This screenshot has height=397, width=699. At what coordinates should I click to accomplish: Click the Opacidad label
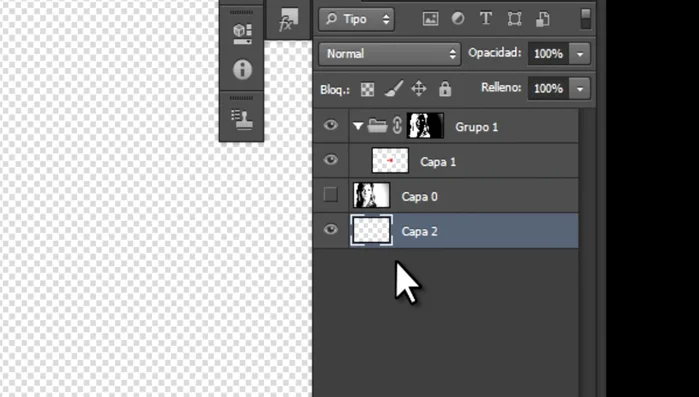(x=494, y=53)
